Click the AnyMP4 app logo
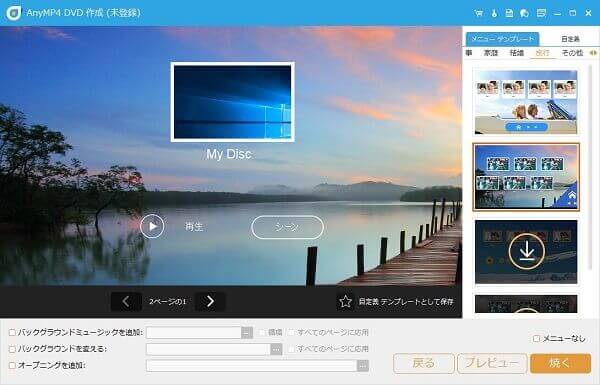The width and height of the screenshot is (600, 385). [x=14, y=13]
